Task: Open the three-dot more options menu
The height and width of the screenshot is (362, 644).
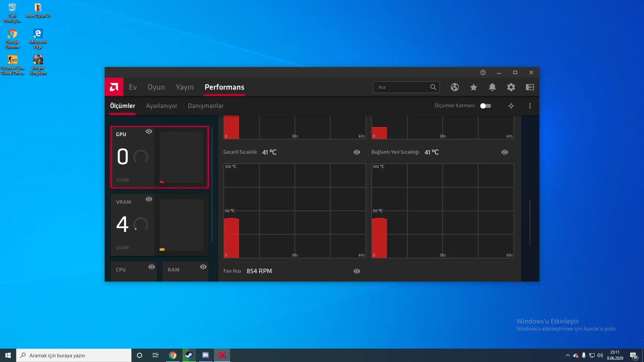Action: click(530, 106)
